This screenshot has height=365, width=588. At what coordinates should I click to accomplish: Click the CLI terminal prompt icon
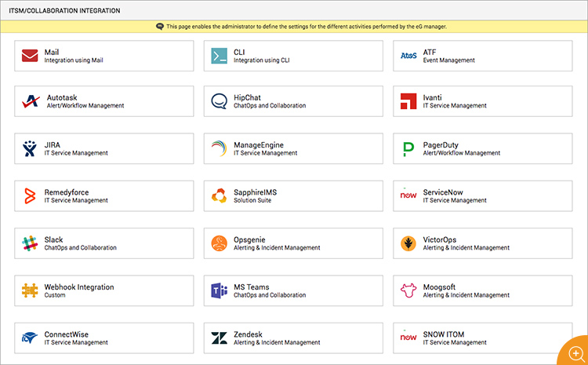coord(219,56)
